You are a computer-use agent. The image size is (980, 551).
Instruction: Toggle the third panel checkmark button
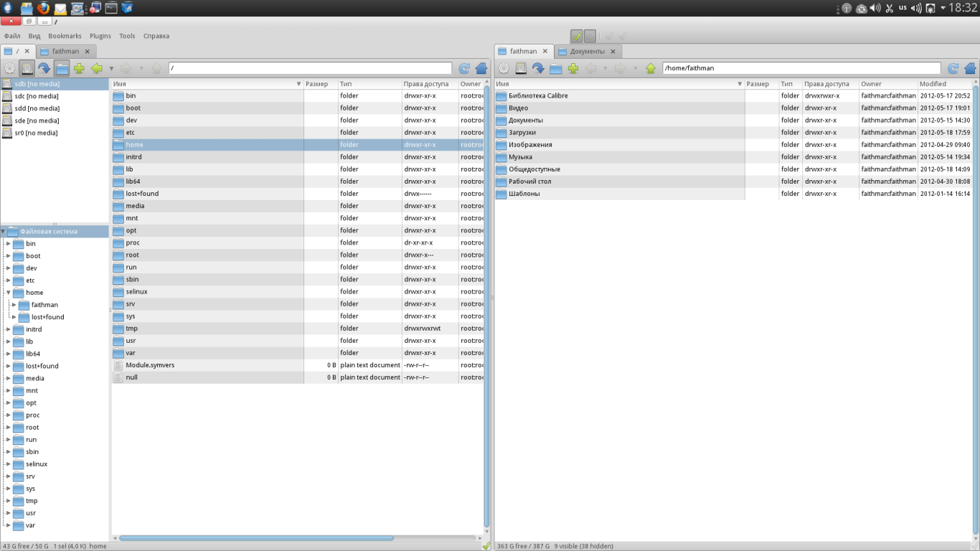[x=610, y=36]
